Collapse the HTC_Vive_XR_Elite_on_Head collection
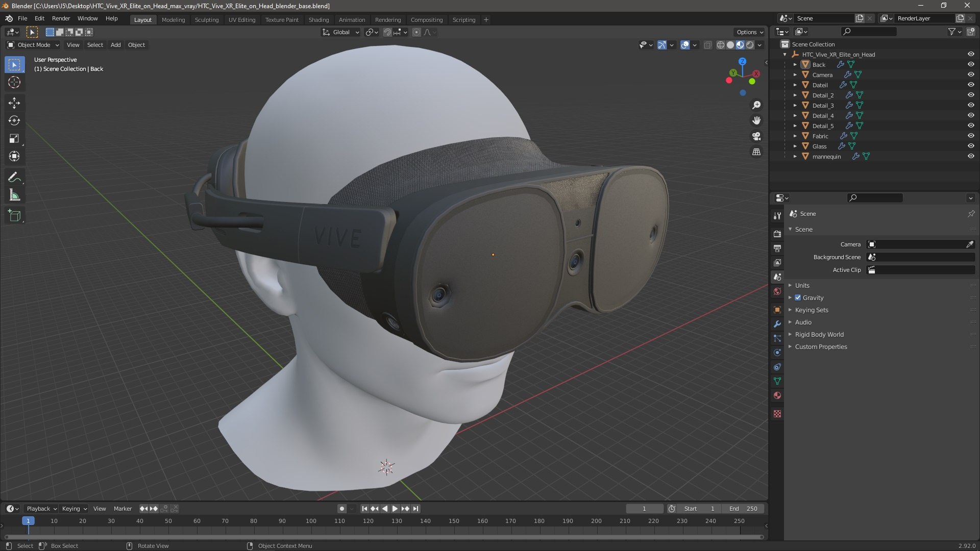The image size is (980, 551). (x=785, y=55)
